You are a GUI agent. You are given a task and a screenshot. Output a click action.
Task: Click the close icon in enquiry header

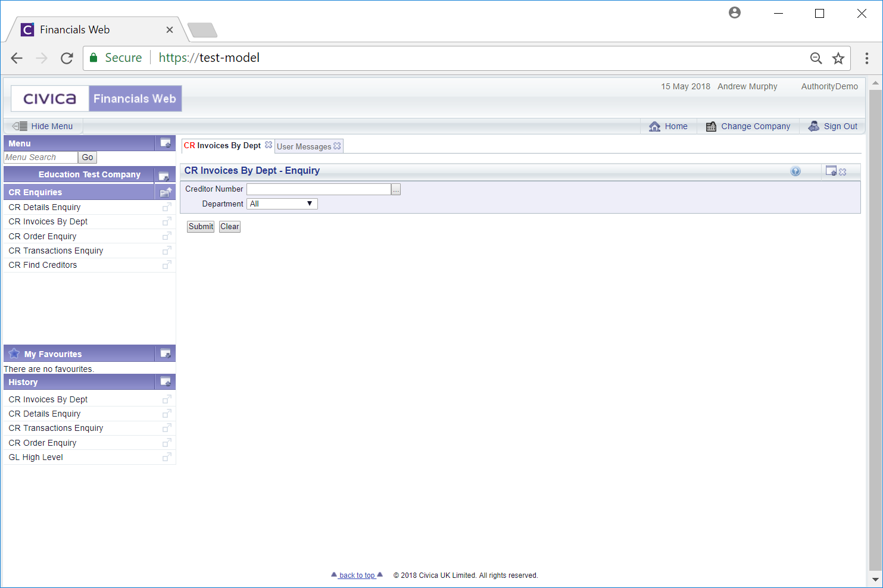pos(843,172)
